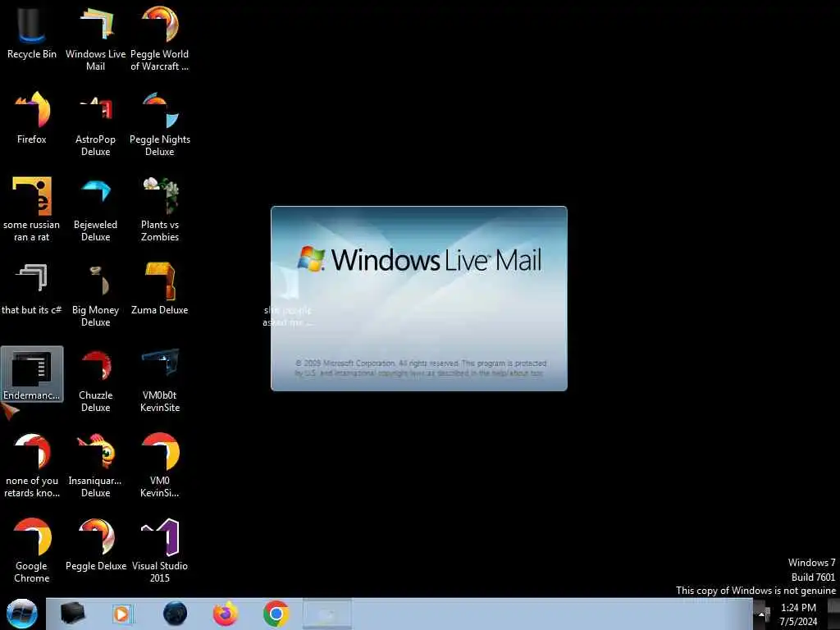Click the 1:24 PM taskbar clock
840x630 pixels.
798,614
